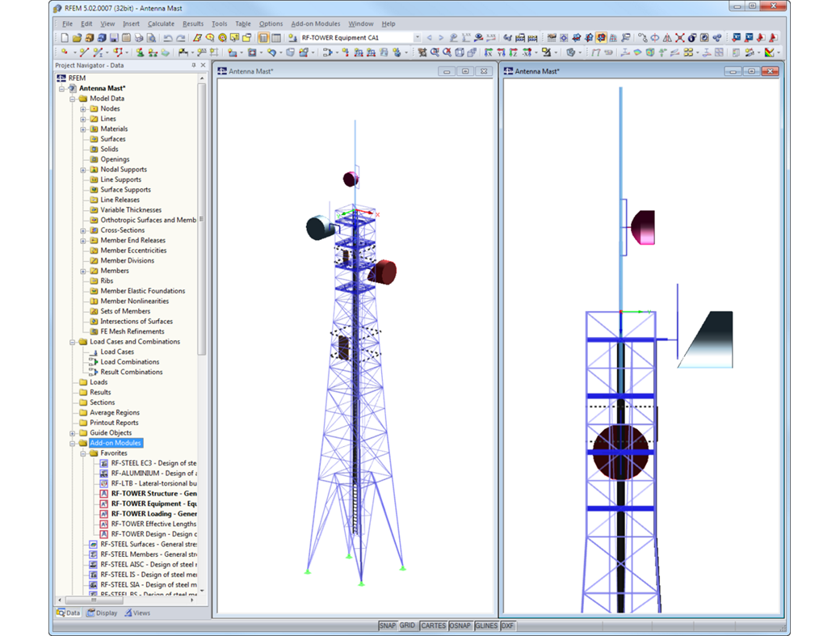The width and height of the screenshot is (840, 636).
Task: Open the RF-TOWER Equipment CA1 load case dropdown
Action: (420, 36)
